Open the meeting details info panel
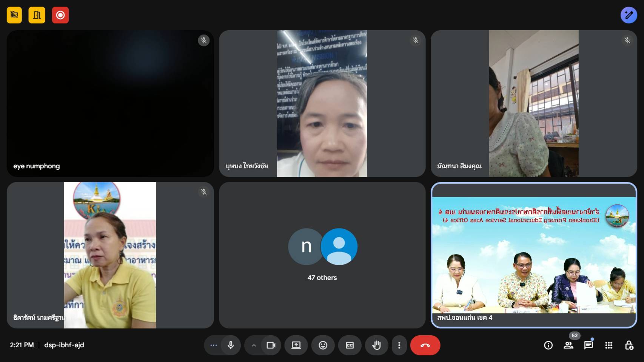Viewport: 644px width, 362px height. coord(548,345)
